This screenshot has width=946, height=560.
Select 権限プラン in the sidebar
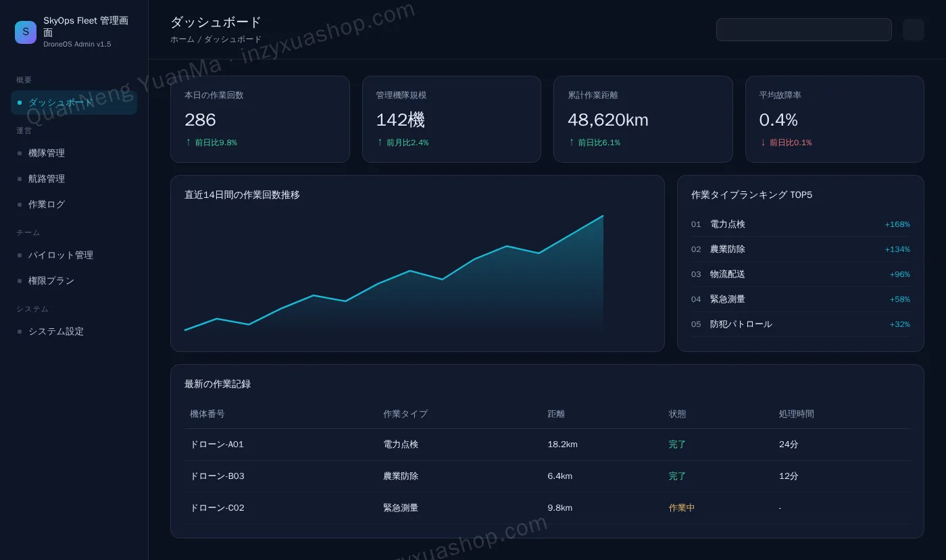[x=74, y=281]
